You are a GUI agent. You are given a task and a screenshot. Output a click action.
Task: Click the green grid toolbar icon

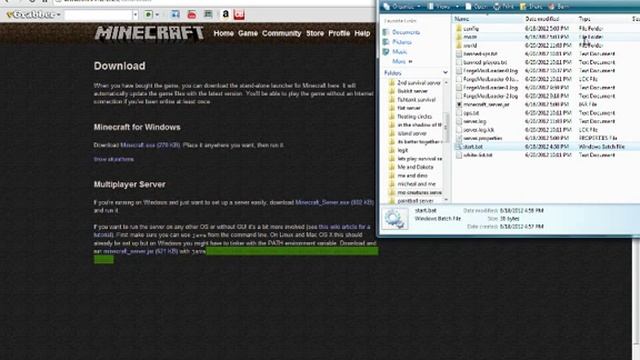click(208, 14)
